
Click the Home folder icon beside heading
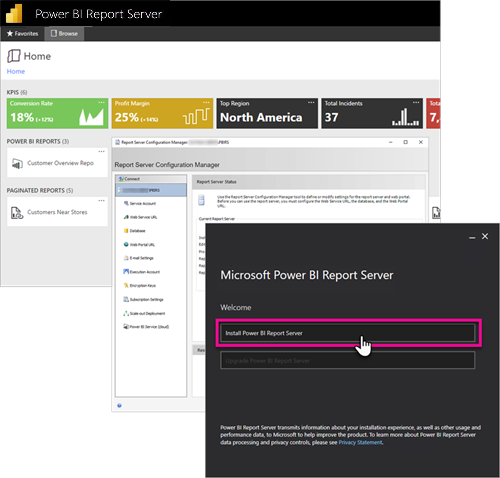pyautogui.click(x=14, y=56)
